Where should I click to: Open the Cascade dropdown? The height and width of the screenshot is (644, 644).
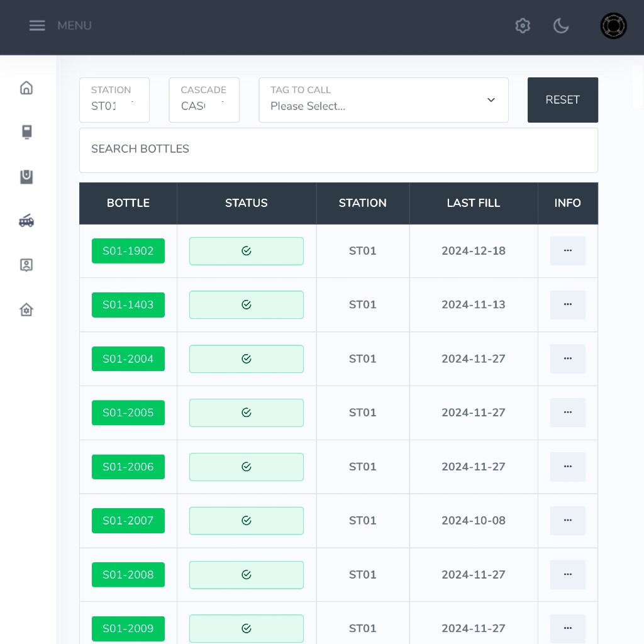coord(204,100)
